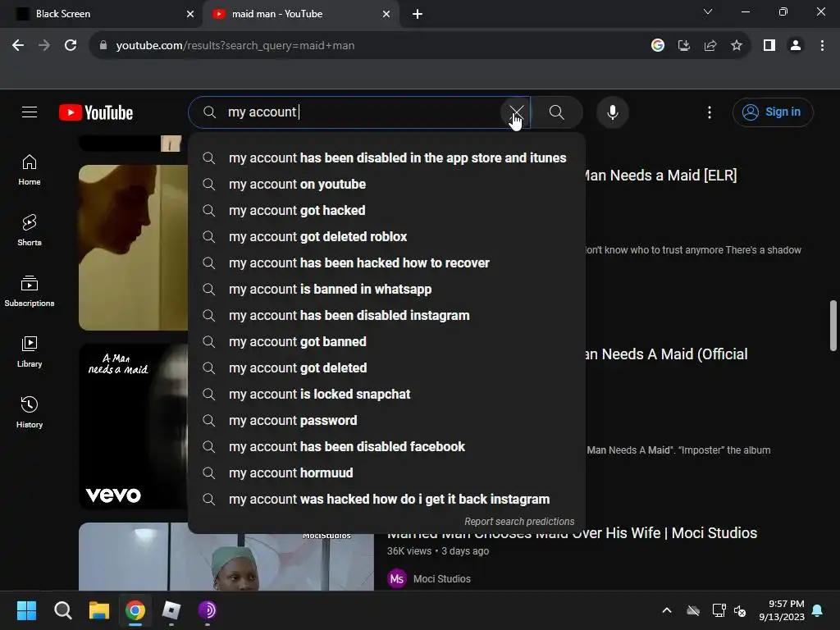Click the address bar URL
The width and height of the screenshot is (840, 630).
click(235, 46)
